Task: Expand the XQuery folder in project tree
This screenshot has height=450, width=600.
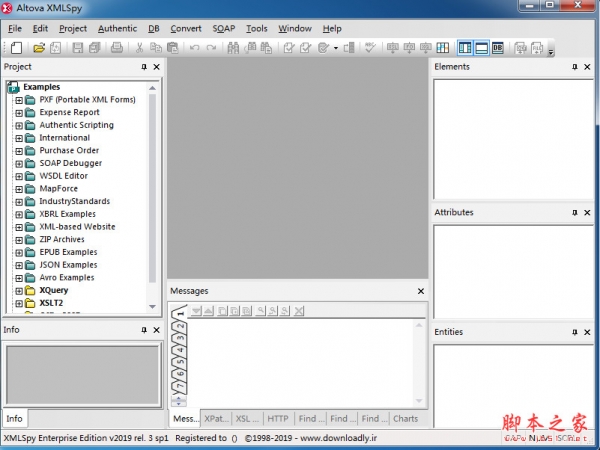Action: click(18, 290)
